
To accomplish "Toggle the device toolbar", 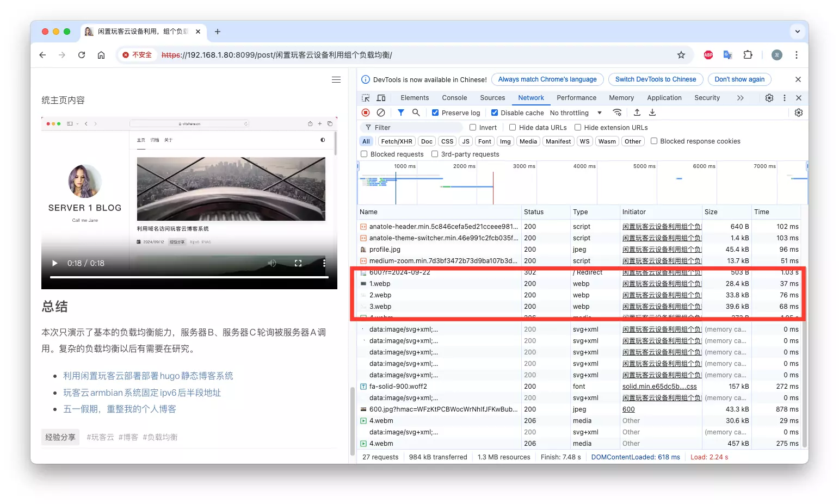I will click(381, 98).
